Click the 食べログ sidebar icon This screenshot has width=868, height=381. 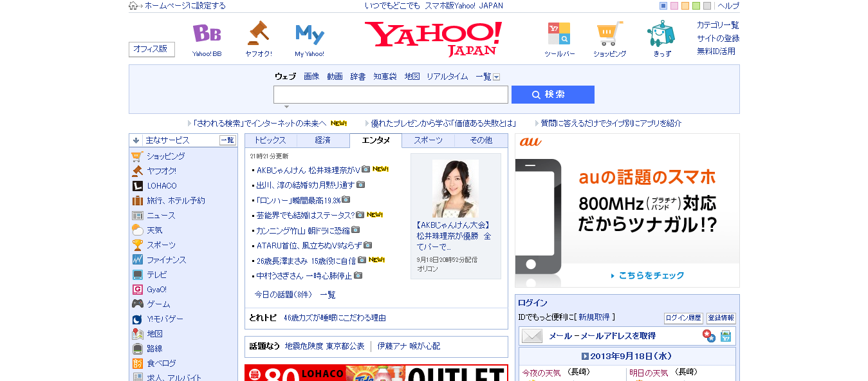pos(137,364)
